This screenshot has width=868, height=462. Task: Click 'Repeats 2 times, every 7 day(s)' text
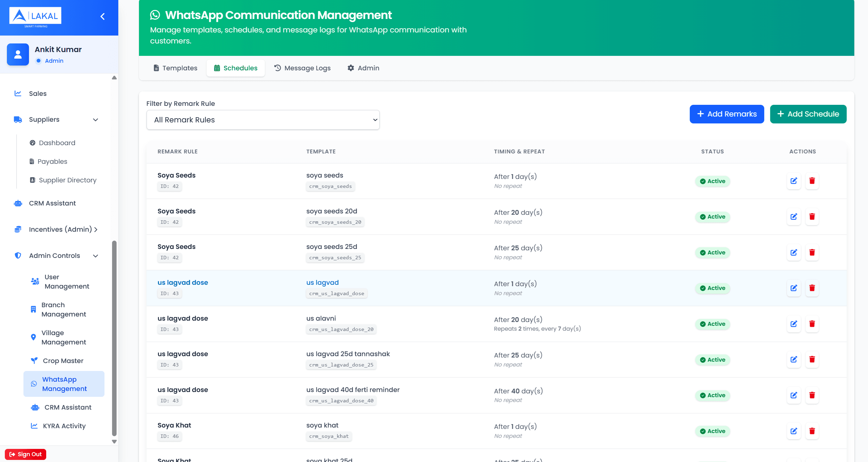(537, 329)
